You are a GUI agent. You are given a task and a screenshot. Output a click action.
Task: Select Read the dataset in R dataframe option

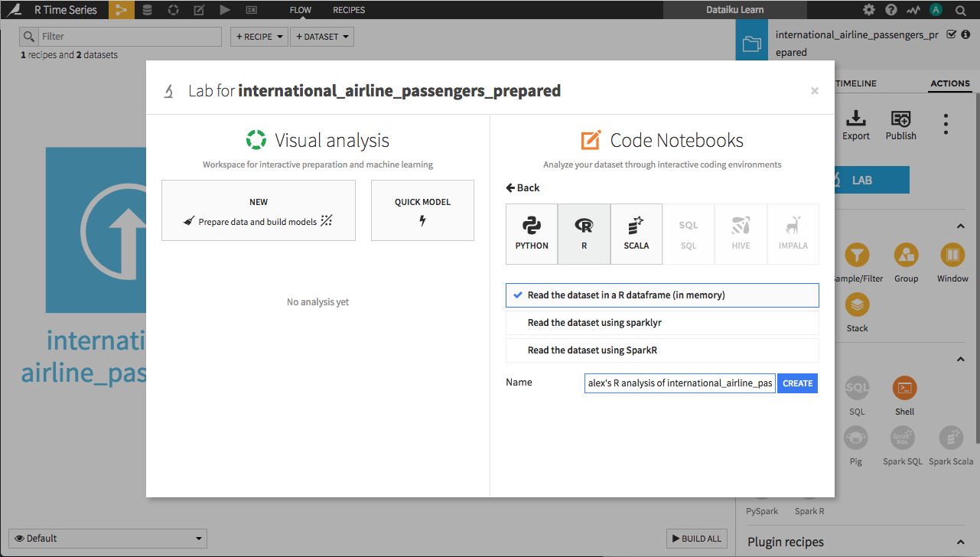tap(663, 295)
